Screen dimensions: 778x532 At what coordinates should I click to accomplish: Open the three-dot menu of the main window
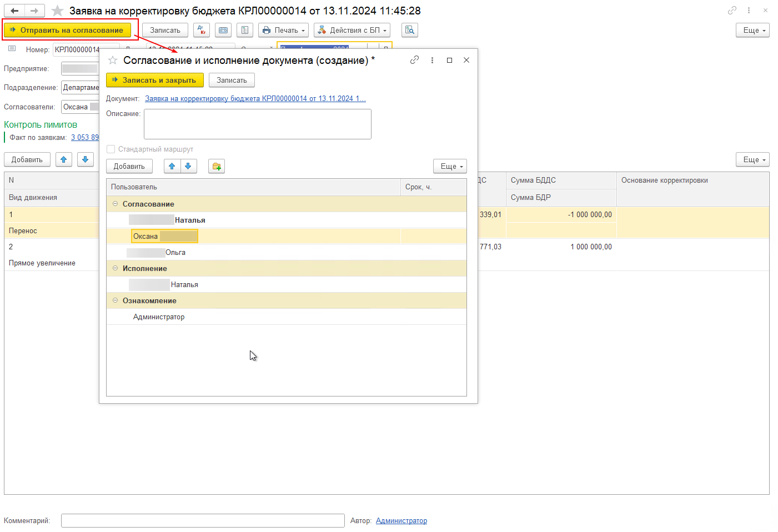[x=749, y=10]
